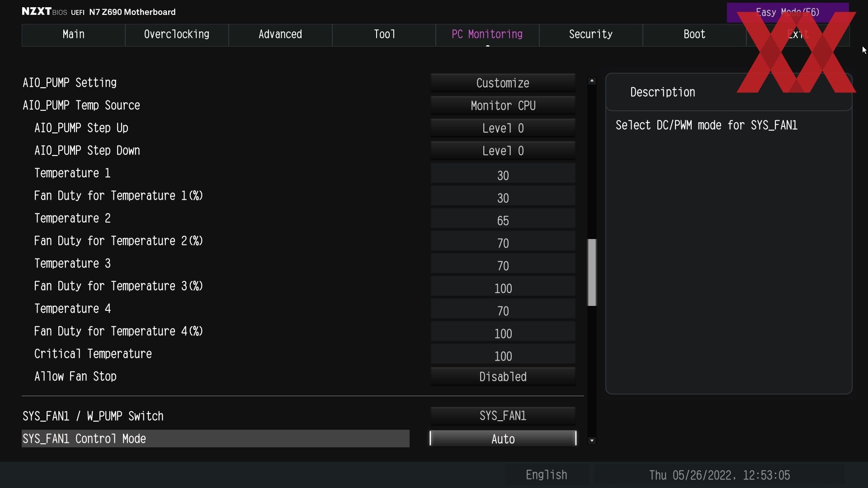Open the AIO_PUMP Setting dropdown showing Customize
The height and width of the screenshot is (488, 868).
point(503,83)
